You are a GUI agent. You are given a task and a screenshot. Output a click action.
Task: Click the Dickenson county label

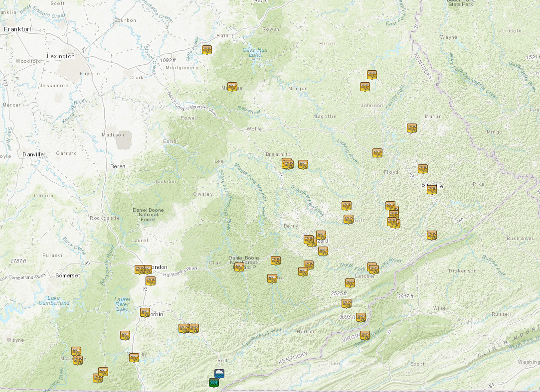tap(463, 271)
